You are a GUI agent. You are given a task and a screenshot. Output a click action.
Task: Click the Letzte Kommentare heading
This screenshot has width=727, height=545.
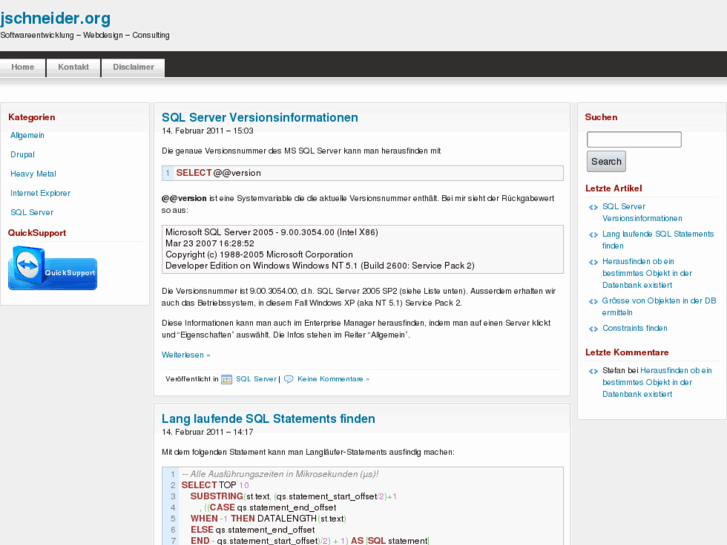tap(627, 353)
